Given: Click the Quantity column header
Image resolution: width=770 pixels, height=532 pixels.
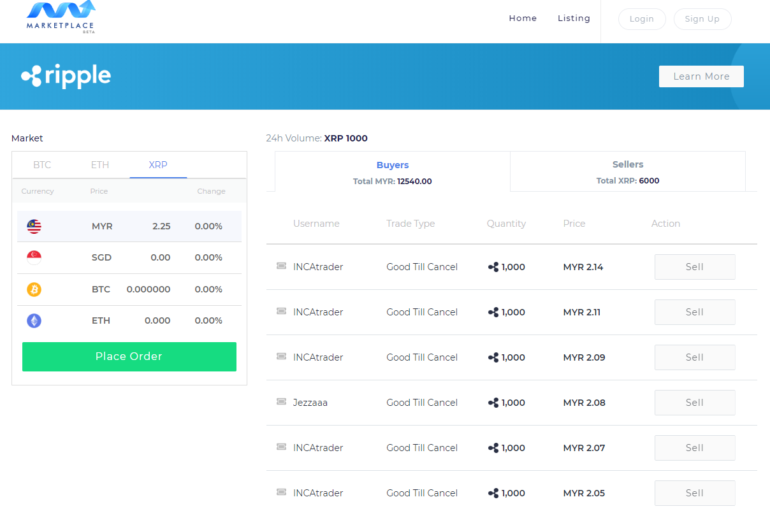Looking at the screenshot, I should click(507, 224).
